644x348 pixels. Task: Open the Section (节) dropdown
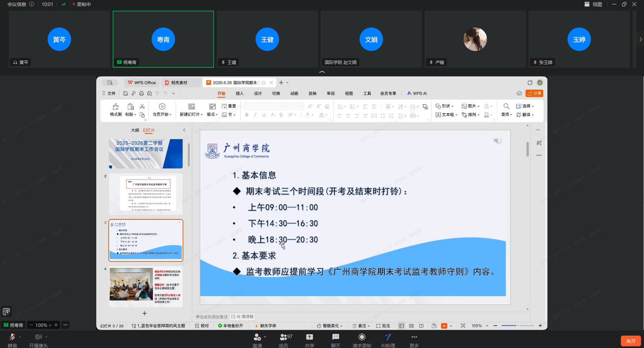pyautogui.click(x=229, y=115)
